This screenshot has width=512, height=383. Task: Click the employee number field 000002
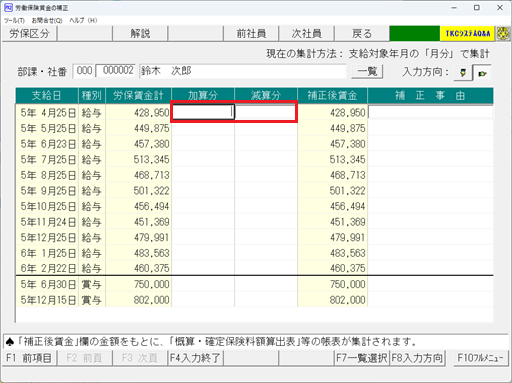(x=116, y=71)
